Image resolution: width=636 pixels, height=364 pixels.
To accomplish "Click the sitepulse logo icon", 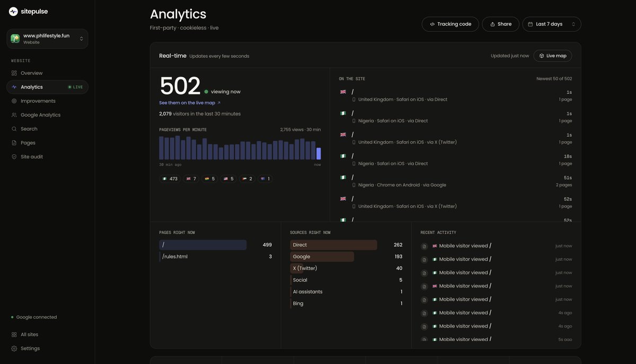I will click(13, 12).
